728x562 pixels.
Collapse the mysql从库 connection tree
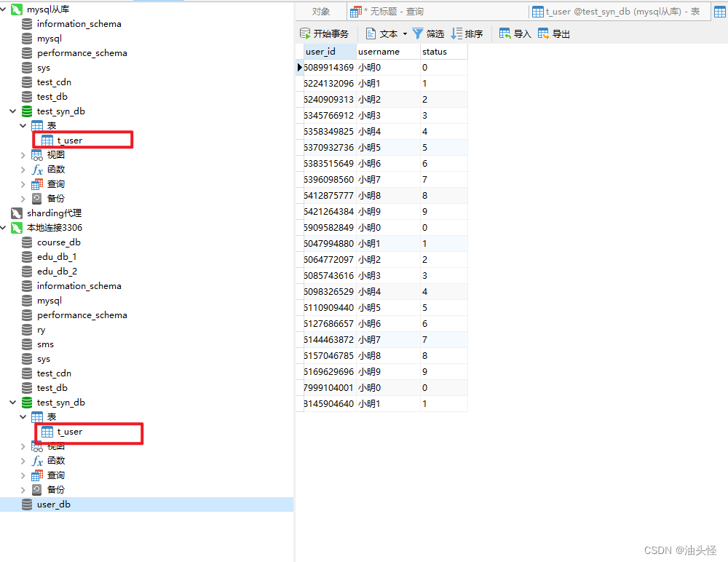point(4,9)
